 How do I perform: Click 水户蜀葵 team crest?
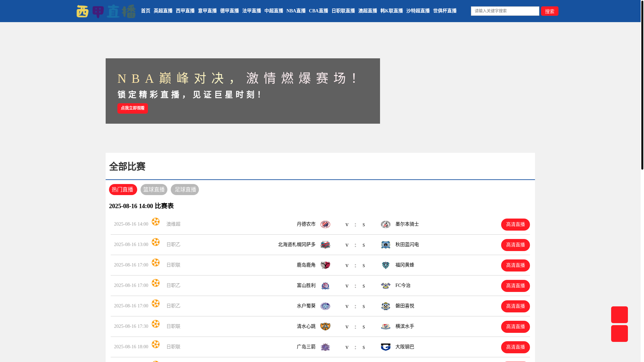(325, 306)
